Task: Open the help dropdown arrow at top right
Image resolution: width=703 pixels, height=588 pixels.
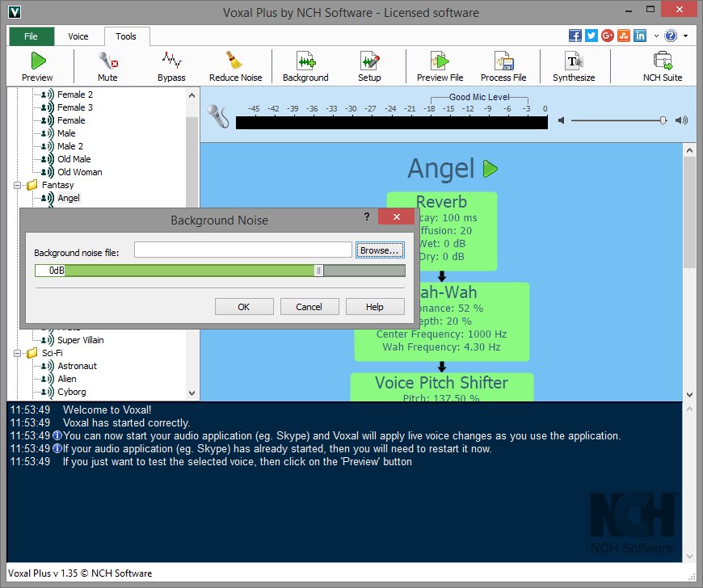Action: 685,36
